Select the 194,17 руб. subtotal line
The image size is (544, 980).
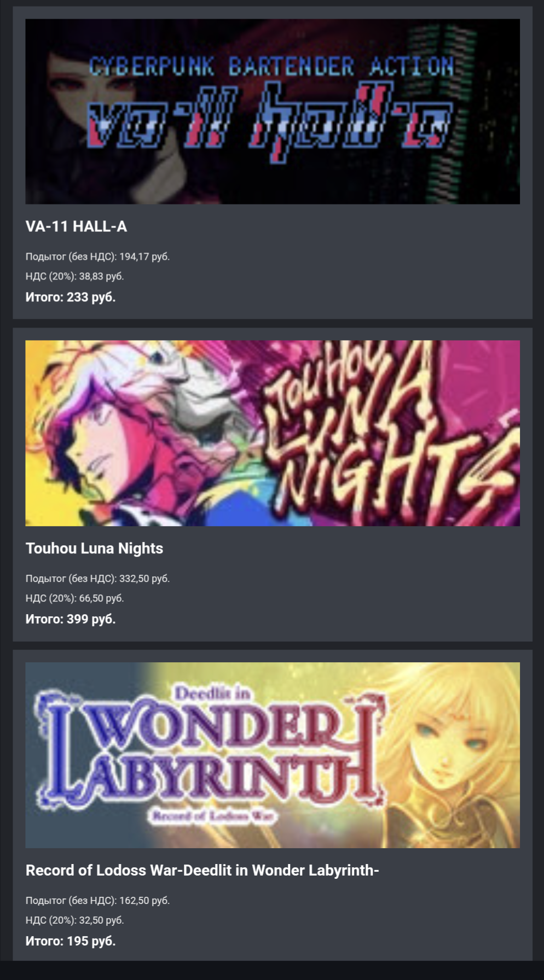coord(97,256)
